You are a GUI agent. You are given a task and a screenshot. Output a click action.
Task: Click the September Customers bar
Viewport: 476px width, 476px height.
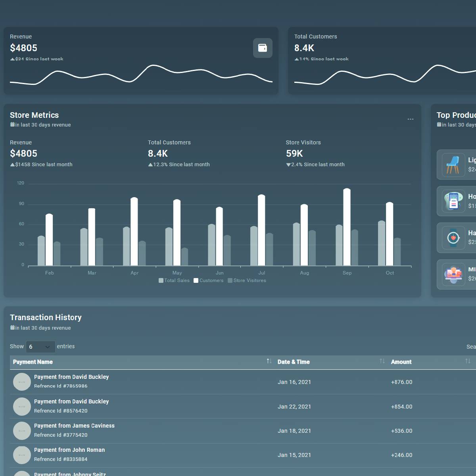pyautogui.click(x=347, y=227)
